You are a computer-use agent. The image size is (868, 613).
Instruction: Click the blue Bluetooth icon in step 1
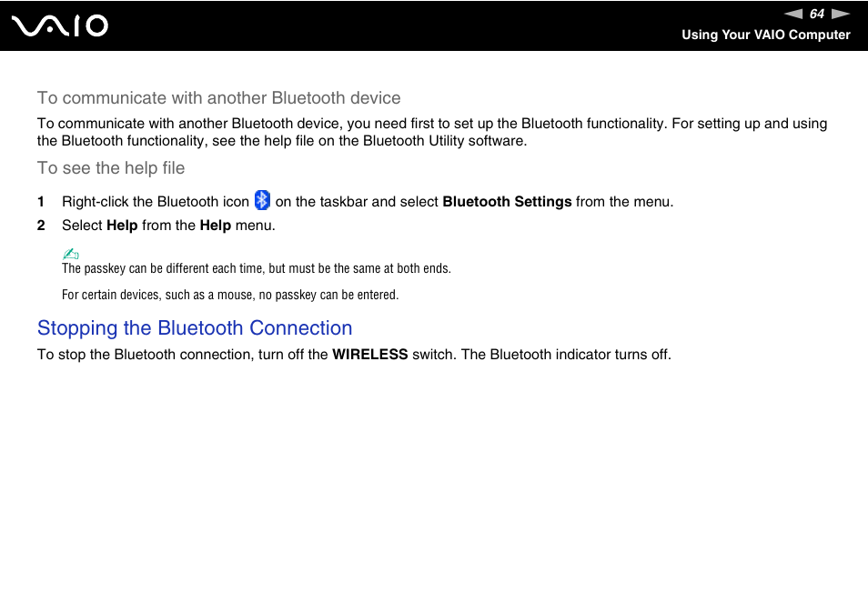pyautogui.click(x=262, y=200)
